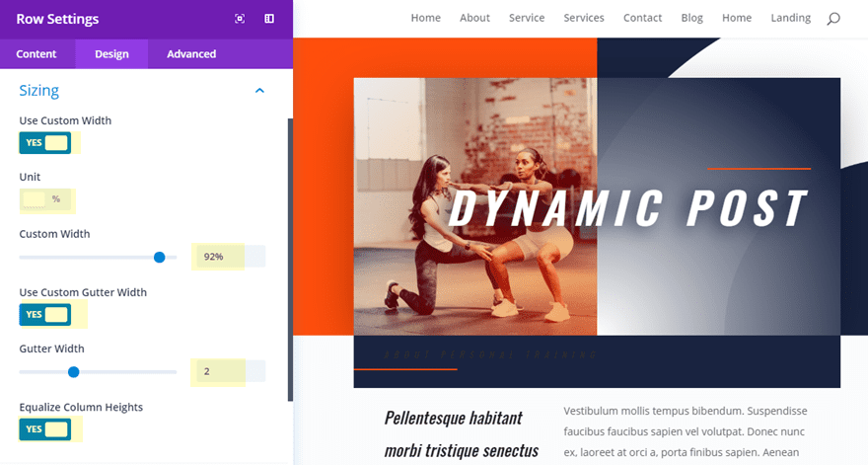
Task: Open the Services navigation link
Action: tap(584, 18)
